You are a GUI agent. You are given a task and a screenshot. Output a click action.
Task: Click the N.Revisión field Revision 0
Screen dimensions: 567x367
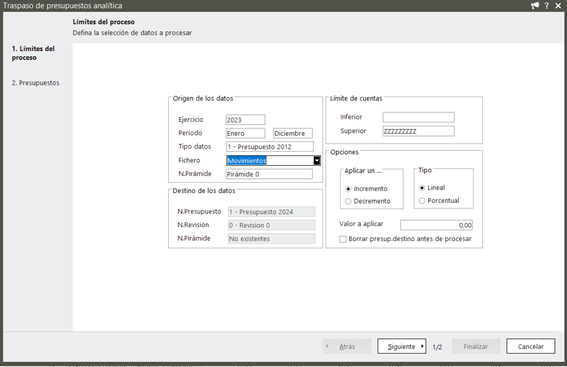click(272, 225)
